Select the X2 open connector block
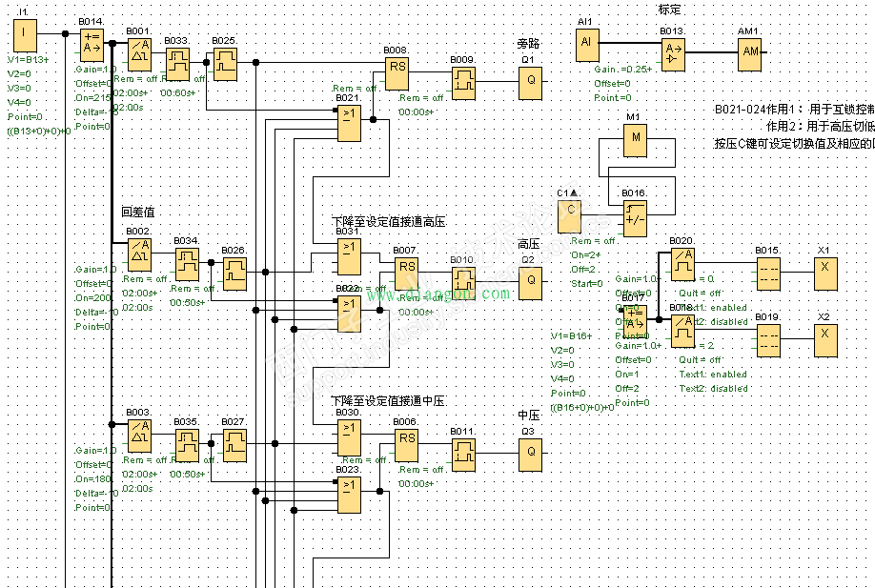875x588 pixels. [x=825, y=340]
